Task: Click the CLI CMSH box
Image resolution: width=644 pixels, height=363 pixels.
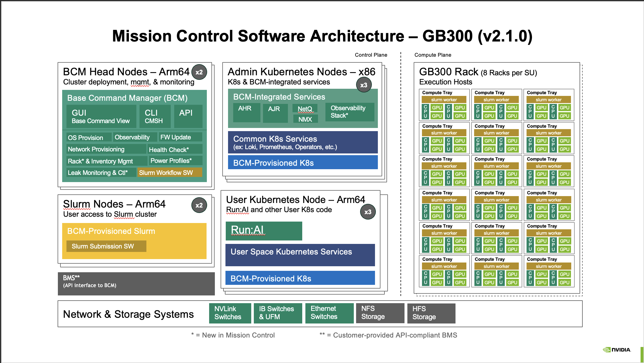Action: (x=155, y=116)
